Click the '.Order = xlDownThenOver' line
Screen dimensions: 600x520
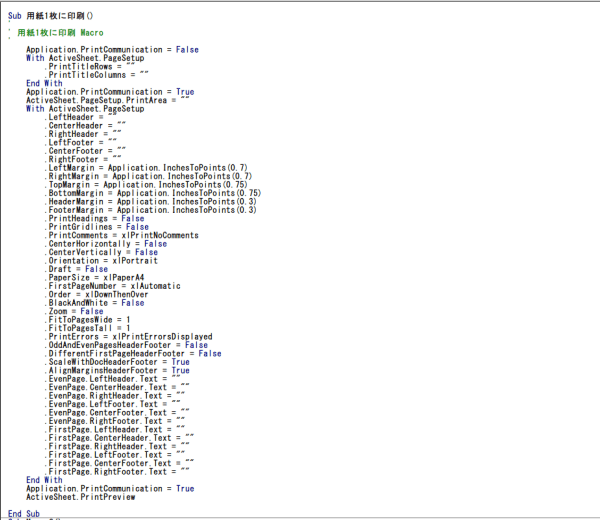97,294
